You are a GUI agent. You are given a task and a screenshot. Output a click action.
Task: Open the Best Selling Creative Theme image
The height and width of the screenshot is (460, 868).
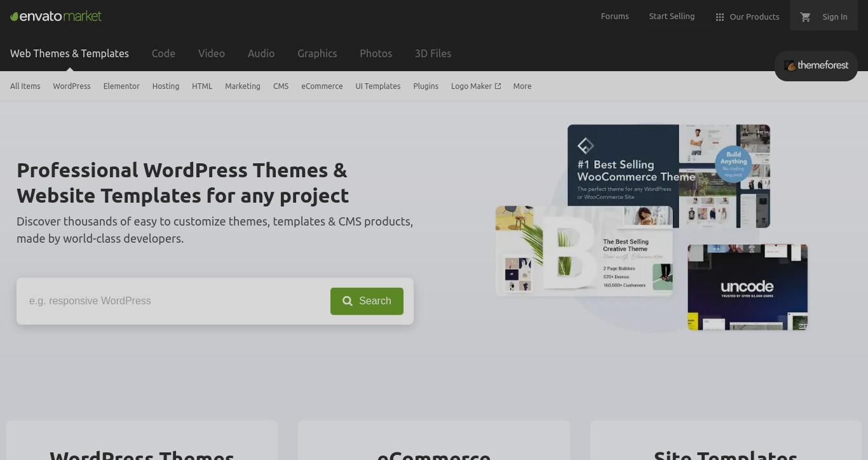coord(584,251)
